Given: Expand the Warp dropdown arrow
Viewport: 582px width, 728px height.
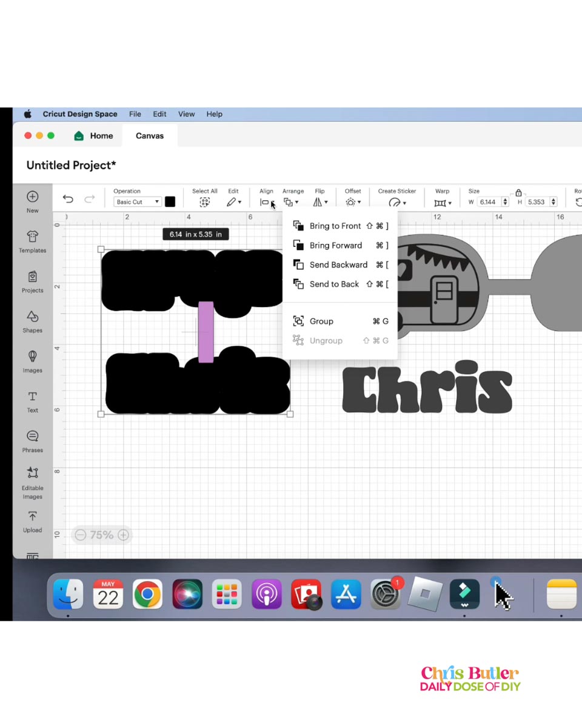Looking at the screenshot, I should 450,203.
